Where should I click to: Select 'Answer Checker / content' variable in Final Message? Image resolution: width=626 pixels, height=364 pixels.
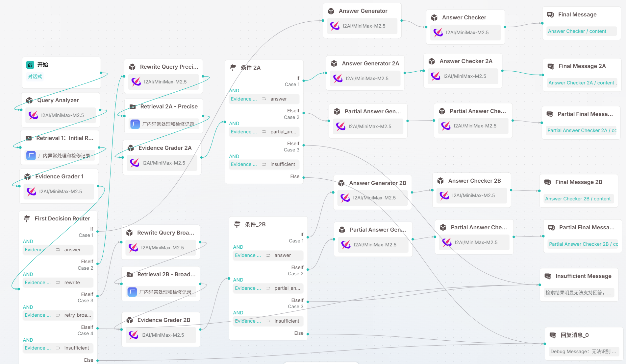pyautogui.click(x=577, y=31)
